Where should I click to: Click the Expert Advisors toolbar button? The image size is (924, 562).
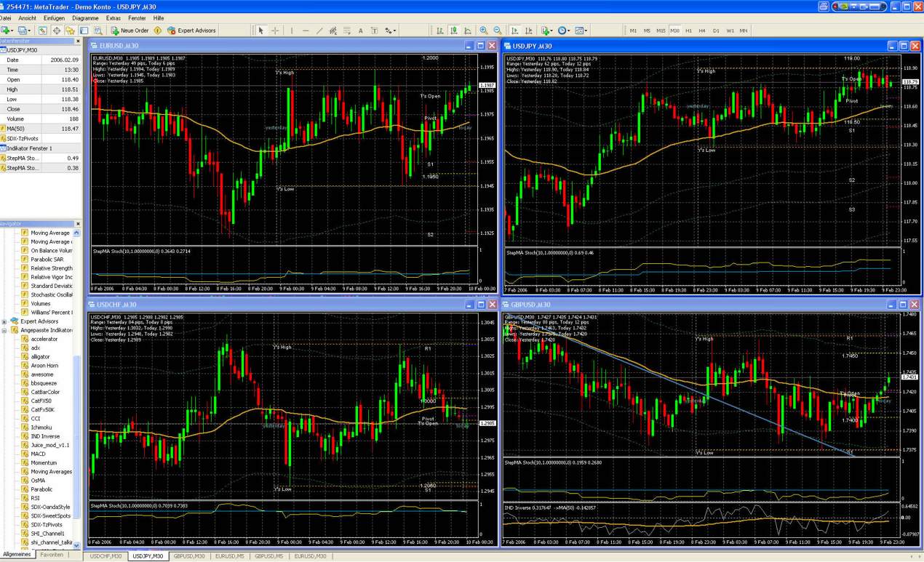[191, 31]
